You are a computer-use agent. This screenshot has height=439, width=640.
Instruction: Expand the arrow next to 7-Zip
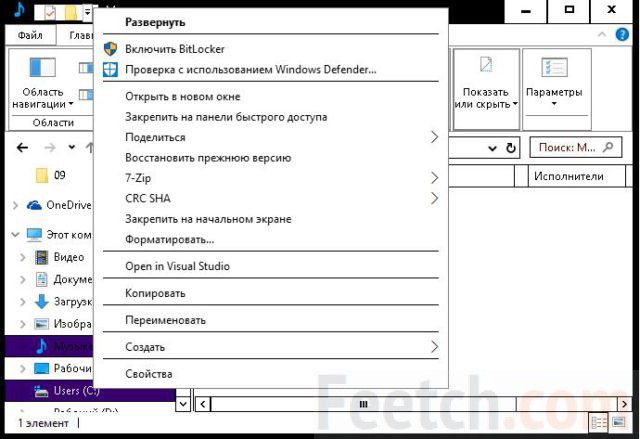pyautogui.click(x=435, y=178)
